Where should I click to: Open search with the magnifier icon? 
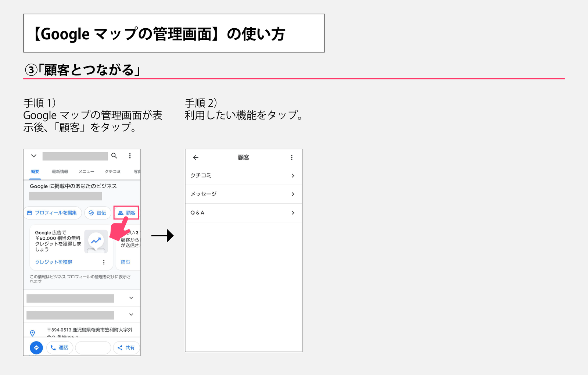pos(114,156)
